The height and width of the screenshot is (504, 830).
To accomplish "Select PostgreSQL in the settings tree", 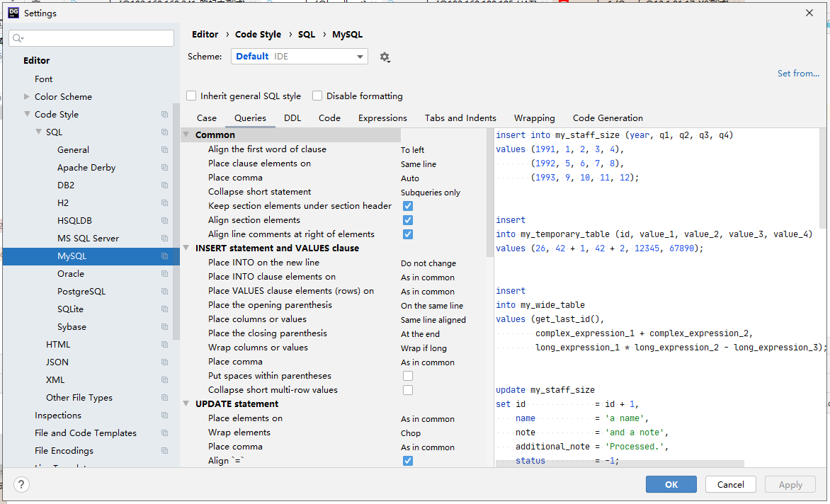I will (x=81, y=292).
